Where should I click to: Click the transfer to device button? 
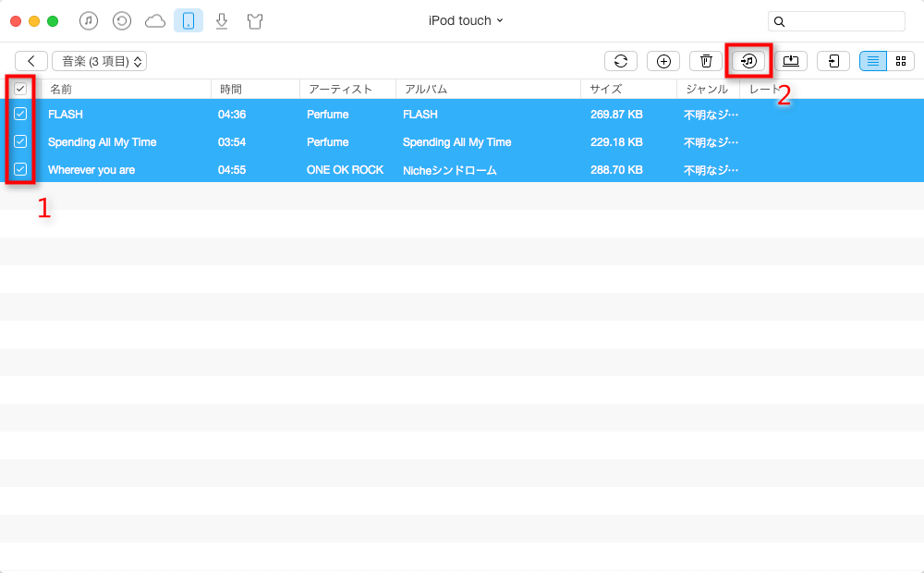click(833, 61)
